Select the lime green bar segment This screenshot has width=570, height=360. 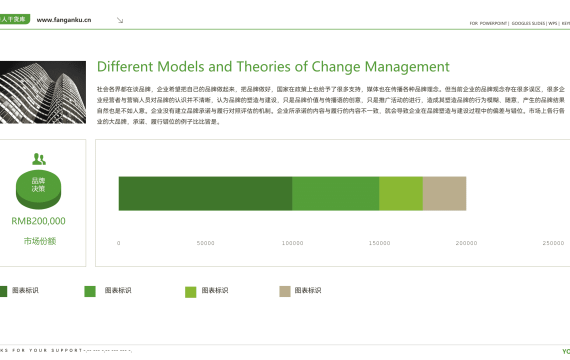coord(401,193)
